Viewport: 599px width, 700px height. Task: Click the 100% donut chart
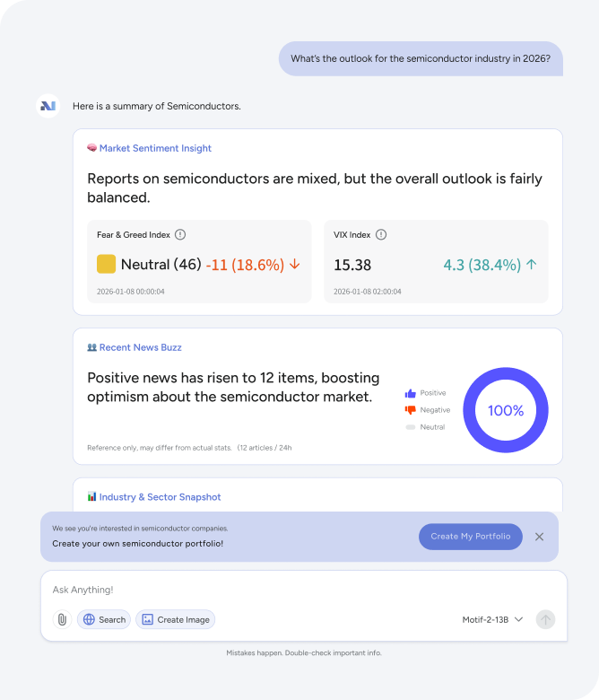pos(506,410)
